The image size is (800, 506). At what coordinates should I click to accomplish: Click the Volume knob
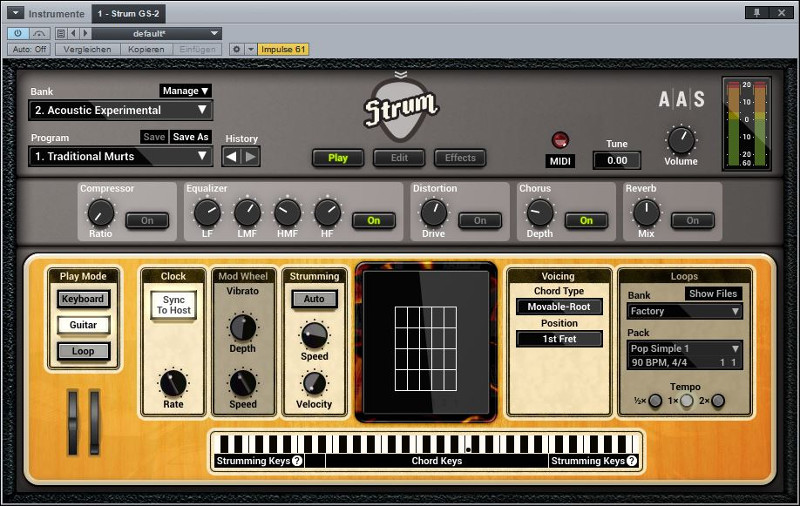(x=681, y=140)
